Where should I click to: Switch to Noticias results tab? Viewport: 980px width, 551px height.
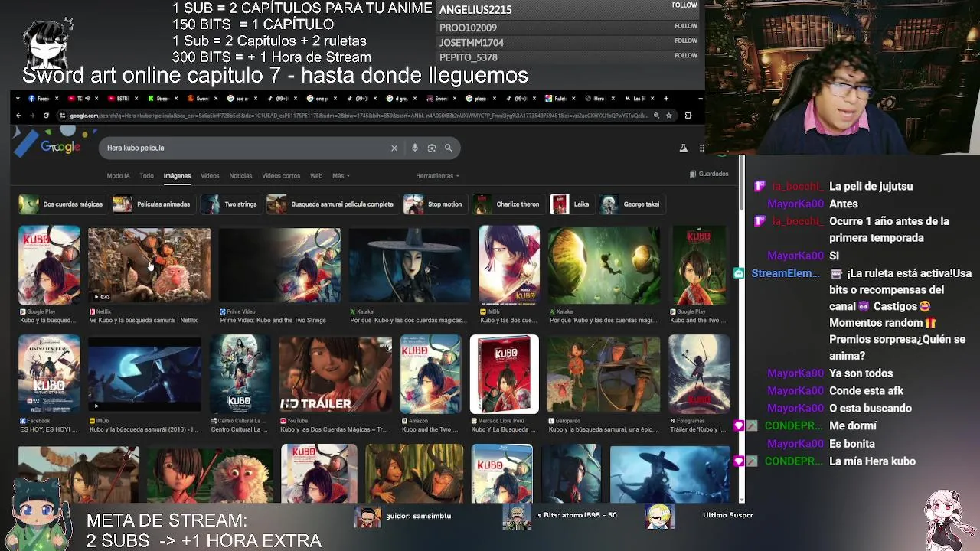[x=240, y=176]
